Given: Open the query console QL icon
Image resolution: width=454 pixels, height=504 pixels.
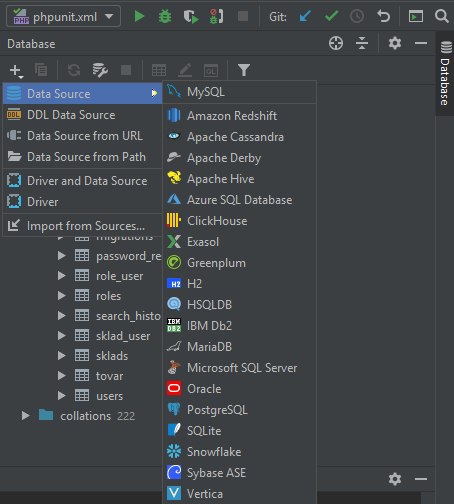Looking at the screenshot, I should tap(211, 70).
